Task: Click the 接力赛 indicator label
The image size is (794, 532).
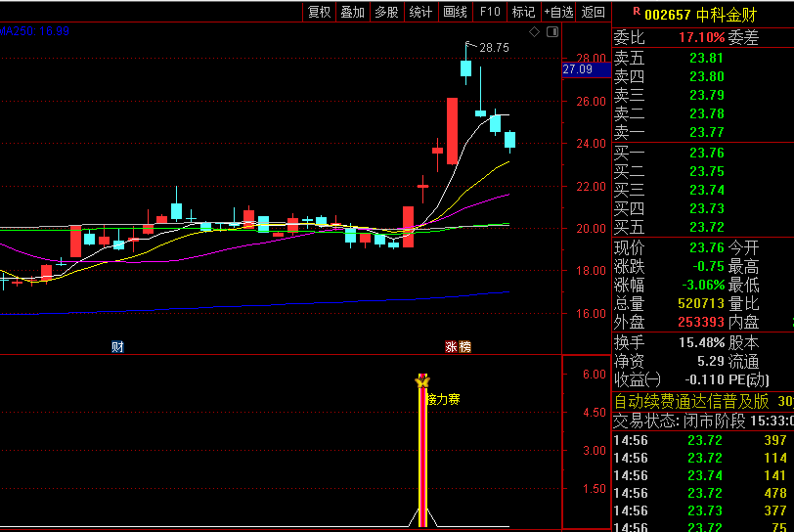Action: click(444, 399)
